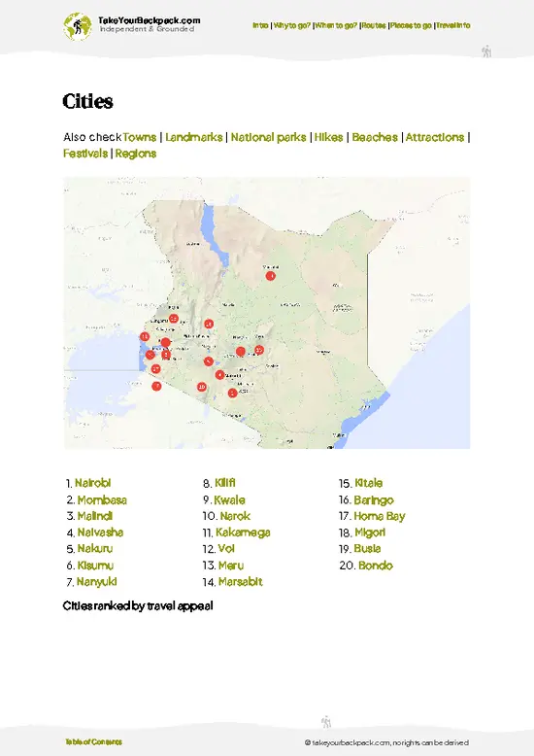Open Narok city link
Viewport: 534px width, 756px height.
pos(235,516)
